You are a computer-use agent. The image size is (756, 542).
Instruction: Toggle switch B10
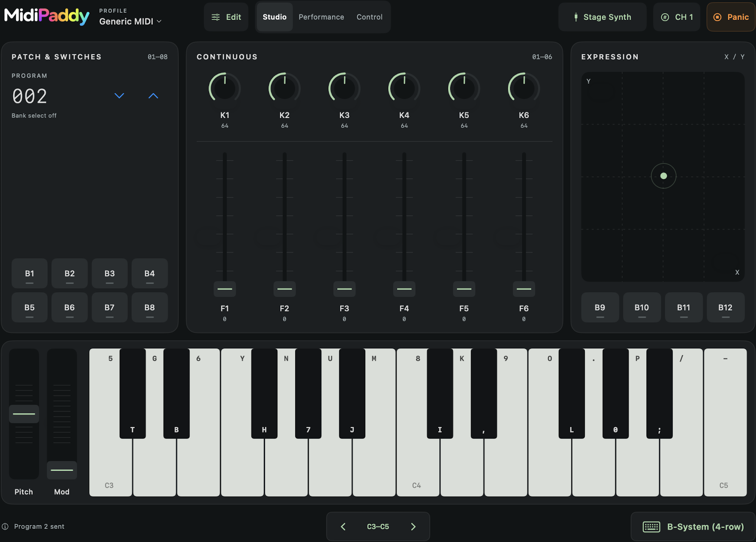coord(642,308)
